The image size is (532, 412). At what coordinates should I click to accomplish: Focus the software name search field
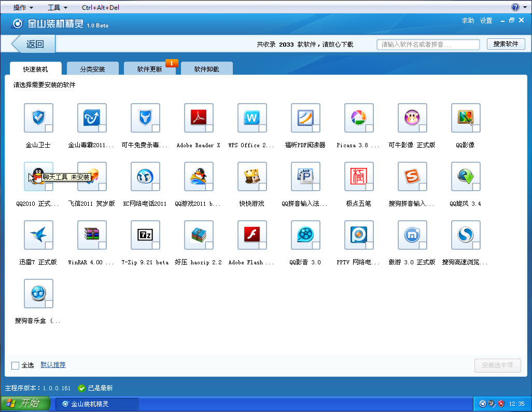[428, 45]
